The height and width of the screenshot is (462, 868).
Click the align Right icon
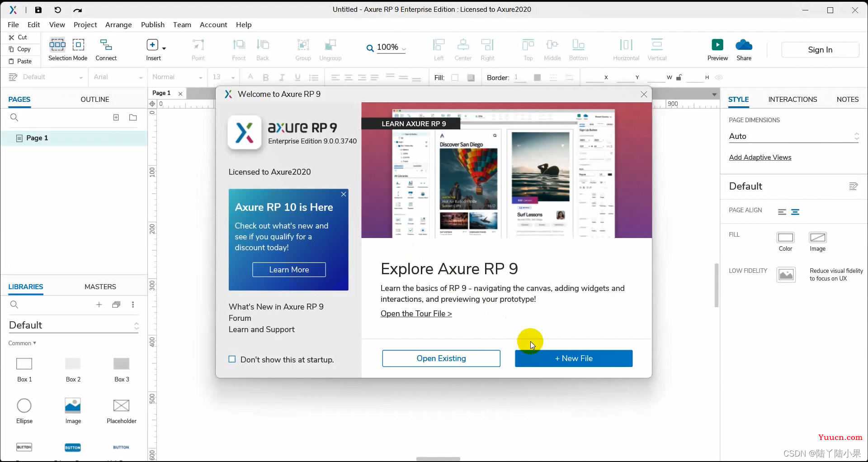coord(487,44)
